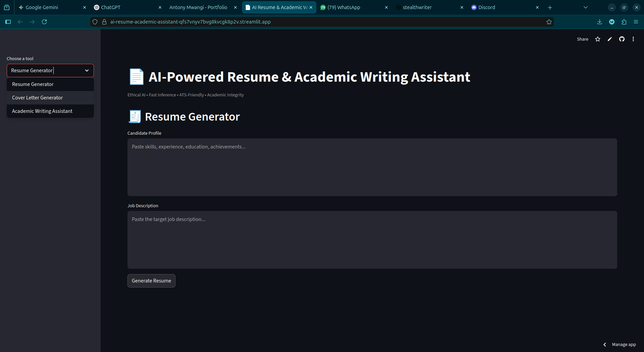
Task: Open the edit pencil icon in the app toolbar
Action: point(610,39)
